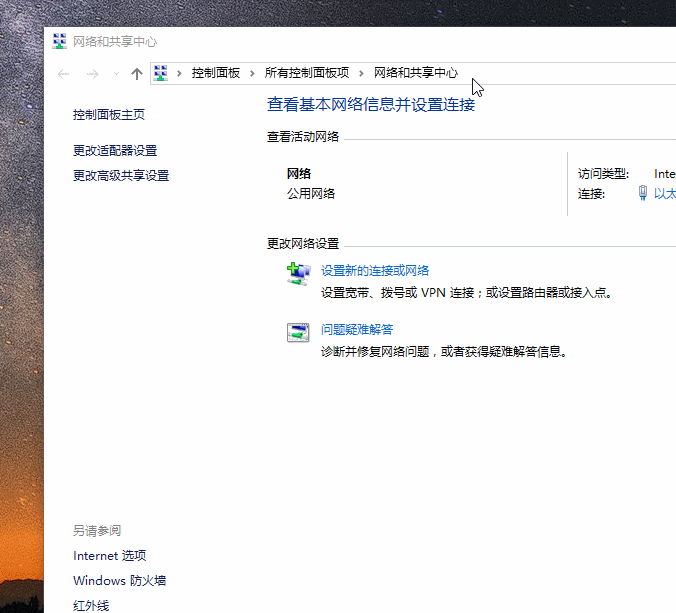This screenshot has width=676, height=613.
Task: Click the 查看活动网络 section label
Action: (303, 137)
